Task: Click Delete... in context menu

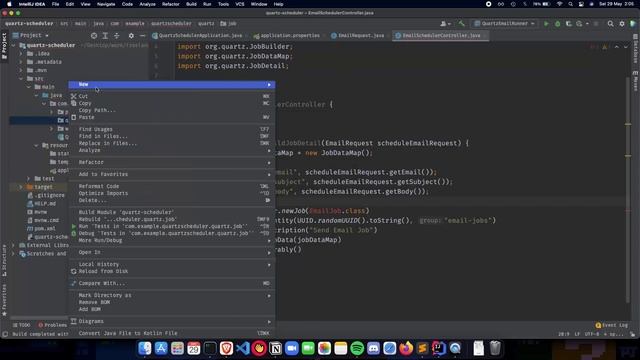Action: pos(171,200)
